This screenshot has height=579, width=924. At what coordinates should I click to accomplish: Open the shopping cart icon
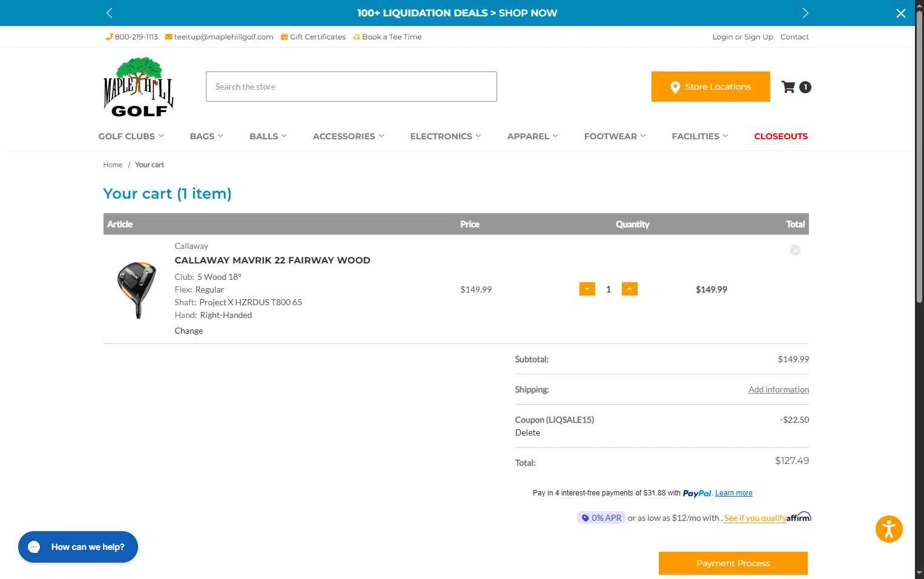pos(788,87)
